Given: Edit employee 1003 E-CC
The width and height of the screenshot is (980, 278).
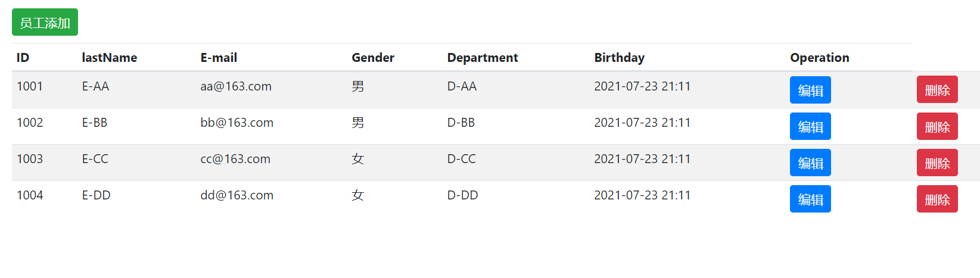Looking at the screenshot, I should point(810,163).
